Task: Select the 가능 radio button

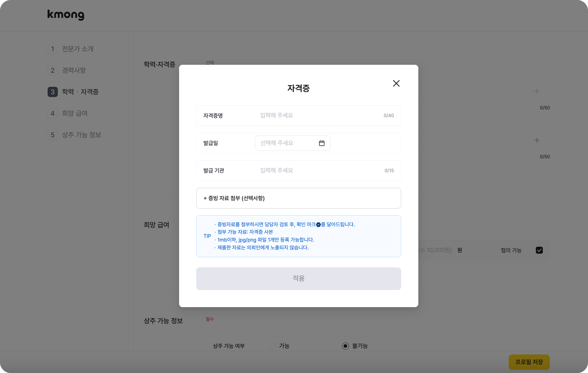Action: pos(272,346)
